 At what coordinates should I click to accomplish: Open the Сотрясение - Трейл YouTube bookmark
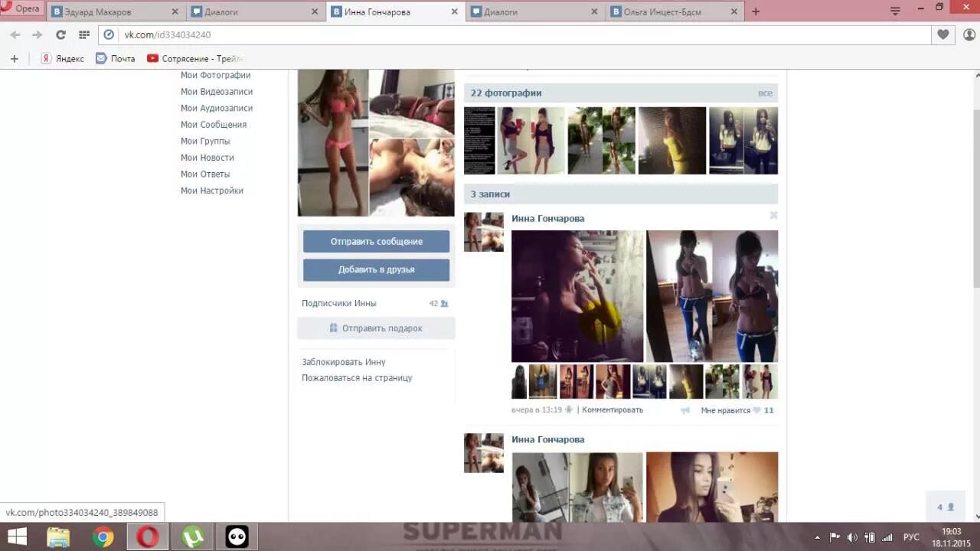point(195,58)
